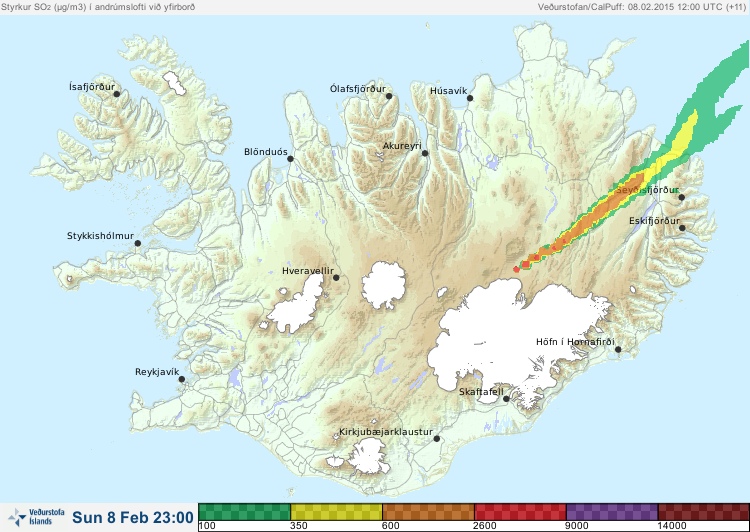This screenshot has width=750, height=532.
Task: Click the Skaftafell marker dot
Action: point(506,399)
